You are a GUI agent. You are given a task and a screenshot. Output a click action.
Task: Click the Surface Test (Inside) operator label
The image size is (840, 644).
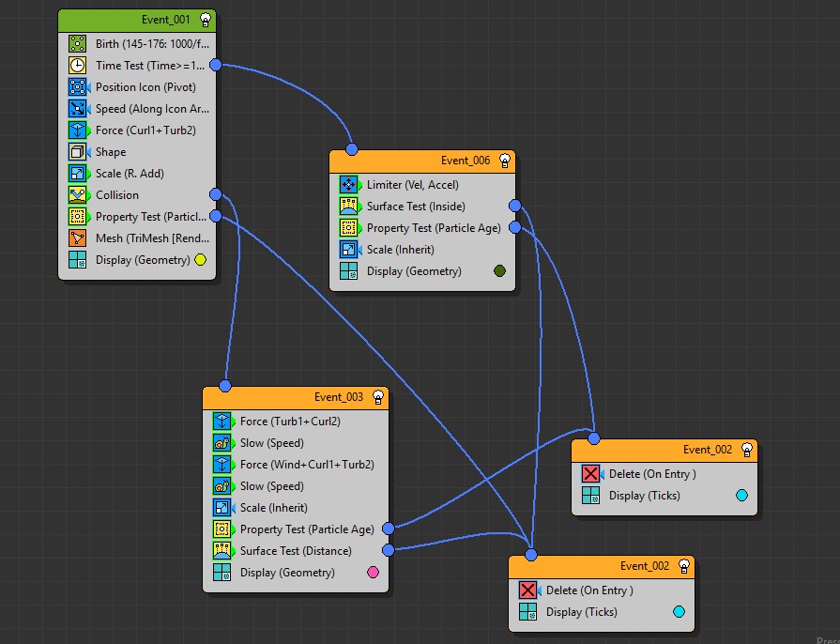(x=415, y=207)
